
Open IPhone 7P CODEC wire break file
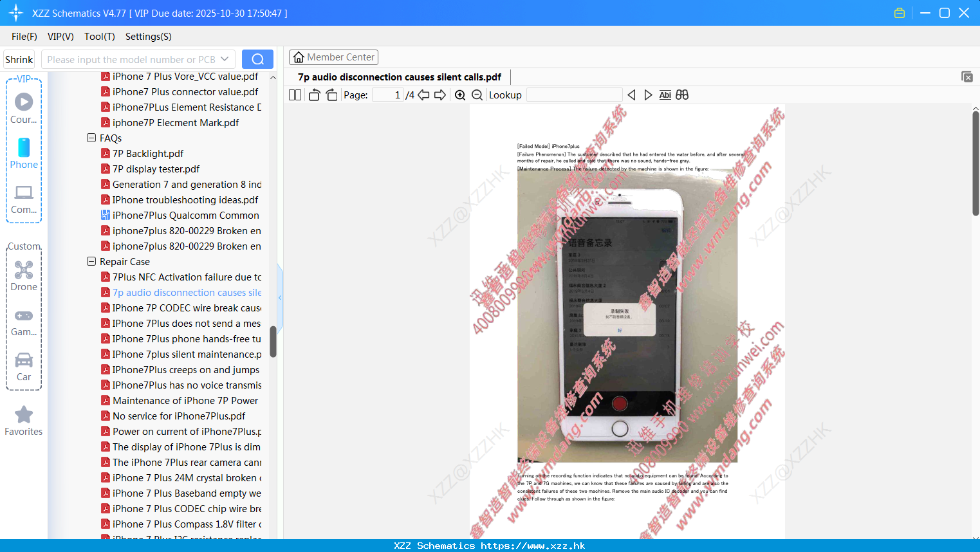187,308
